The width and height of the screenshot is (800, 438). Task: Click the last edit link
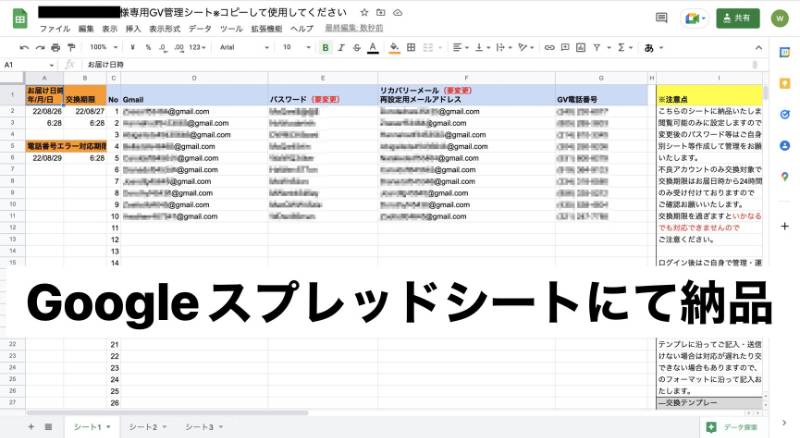354,28
